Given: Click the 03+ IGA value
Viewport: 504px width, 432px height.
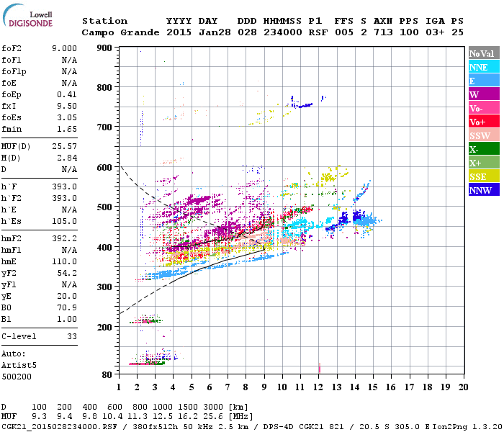Looking at the screenshot, I should coord(435,32).
